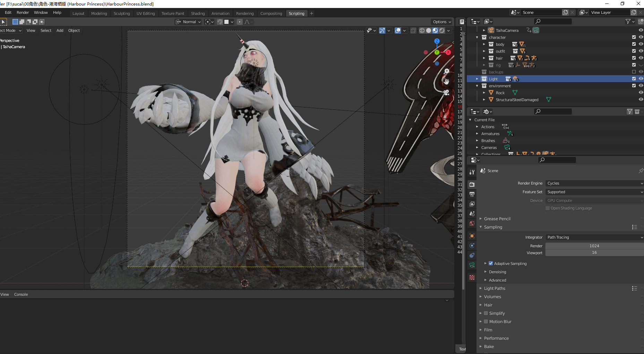Open the World properties tab
644x354 pixels.
click(472, 223)
